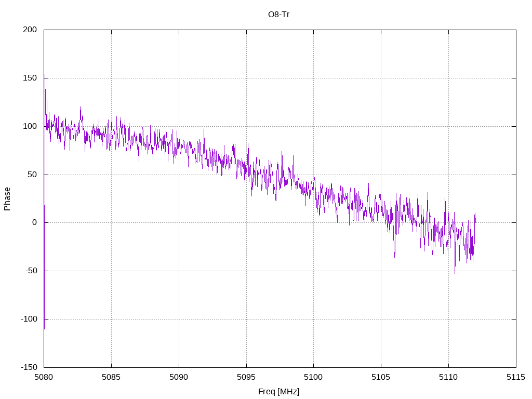Screen dimensions: 532x399
Task: Click the x-axis tick label 5090
Action: 179,377
